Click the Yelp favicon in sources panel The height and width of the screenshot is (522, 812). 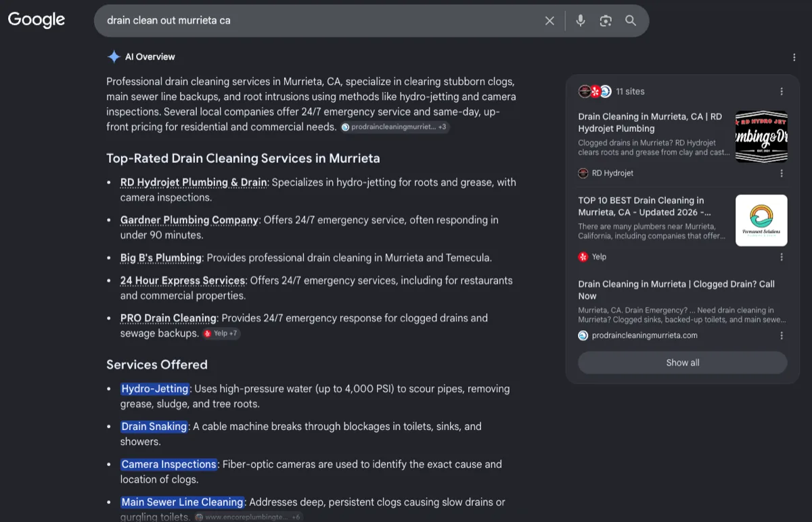click(x=583, y=257)
